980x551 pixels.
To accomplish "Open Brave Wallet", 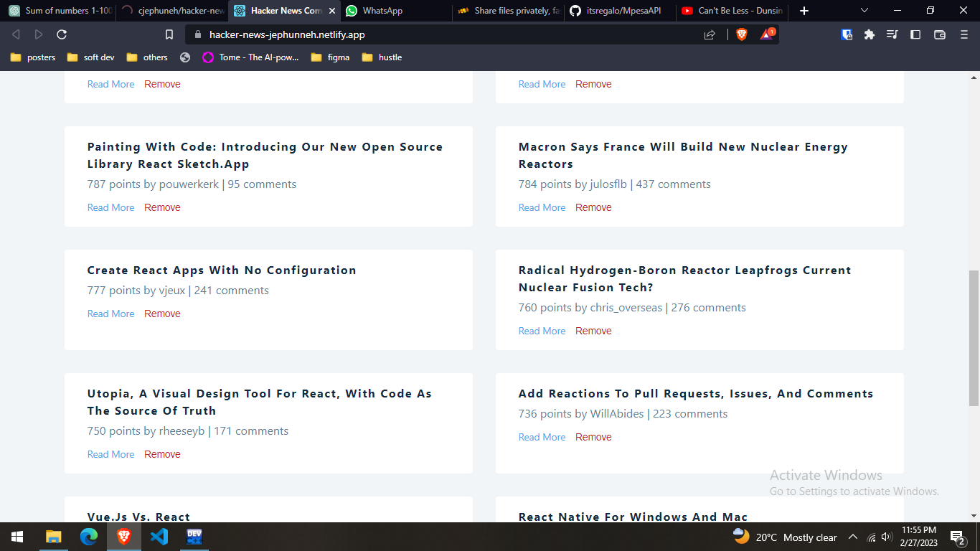I will point(940,34).
